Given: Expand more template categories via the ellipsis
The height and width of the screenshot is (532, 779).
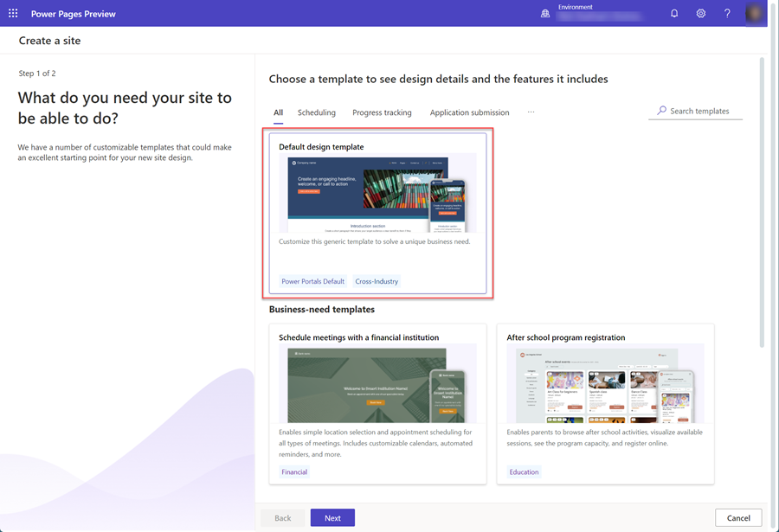Looking at the screenshot, I should pos(531,112).
